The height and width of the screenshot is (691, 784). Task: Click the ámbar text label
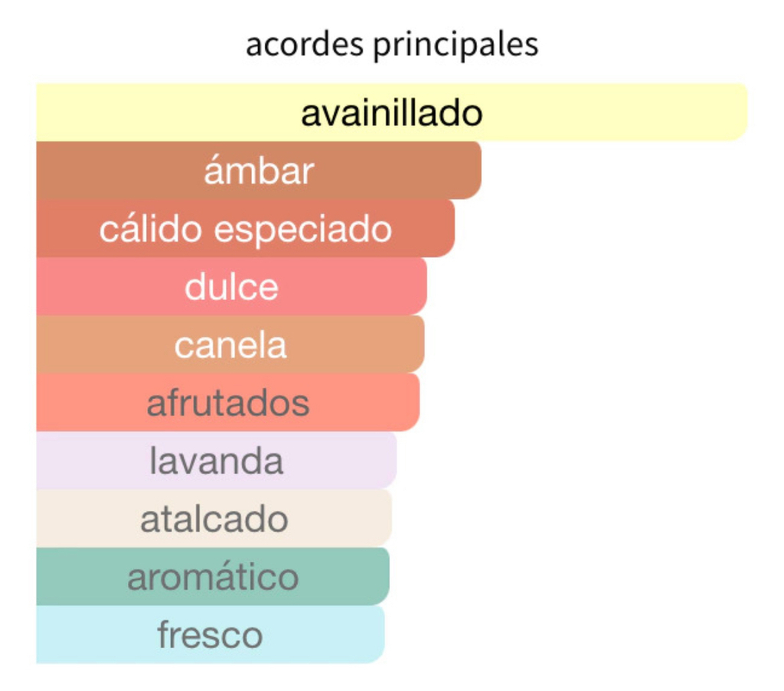coord(259,169)
